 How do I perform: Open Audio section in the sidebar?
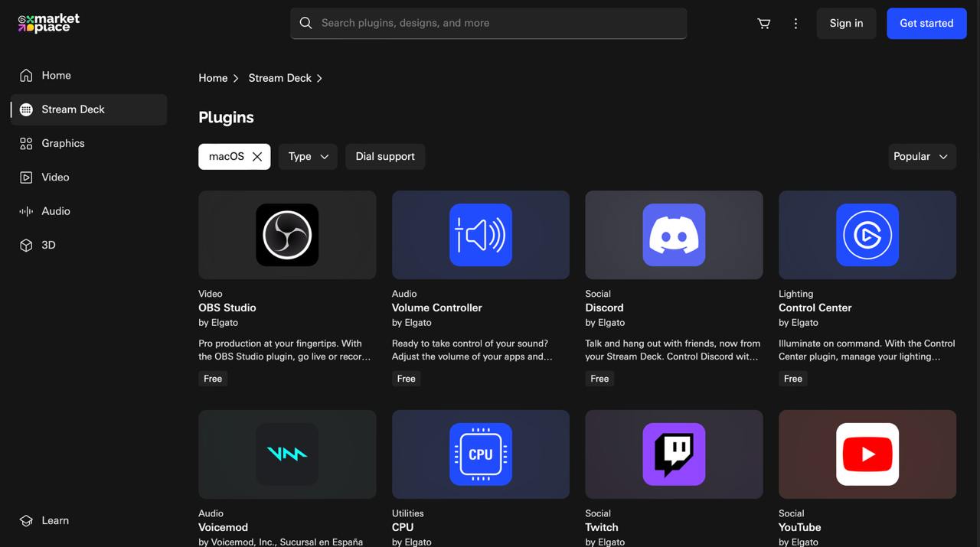[89, 211]
